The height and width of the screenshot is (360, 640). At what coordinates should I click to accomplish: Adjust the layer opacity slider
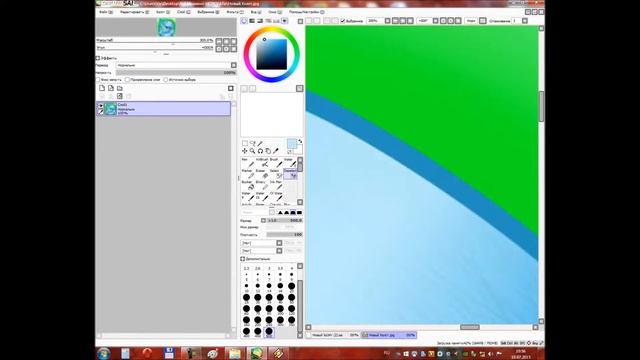click(176, 72)
